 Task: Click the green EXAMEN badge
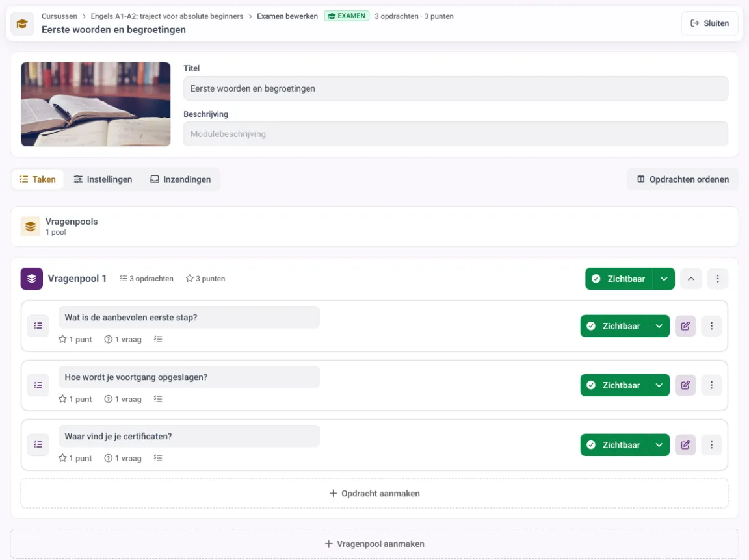tap(347, 16)
